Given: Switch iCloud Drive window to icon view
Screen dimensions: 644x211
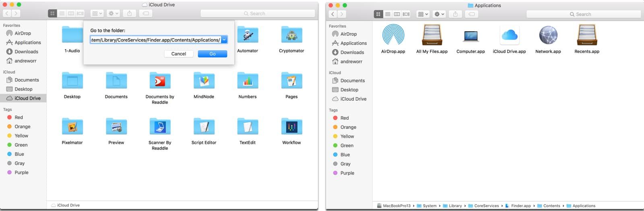Looking at the screenshot, I should coord(52,13).
